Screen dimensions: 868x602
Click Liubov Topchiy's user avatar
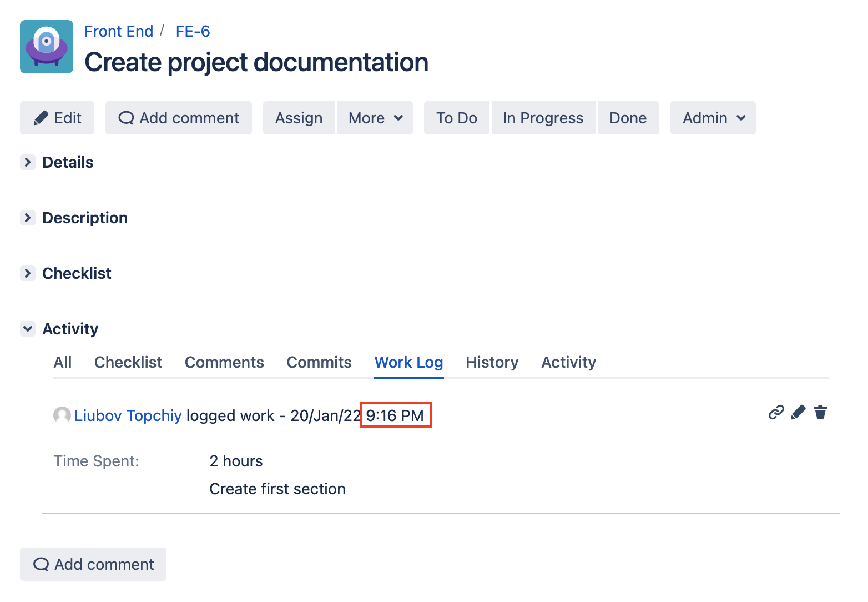coord(62,415)
